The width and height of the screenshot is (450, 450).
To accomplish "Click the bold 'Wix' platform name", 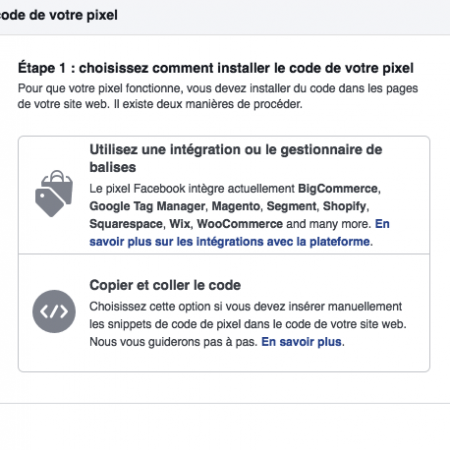I will click(x=180, y=224).
